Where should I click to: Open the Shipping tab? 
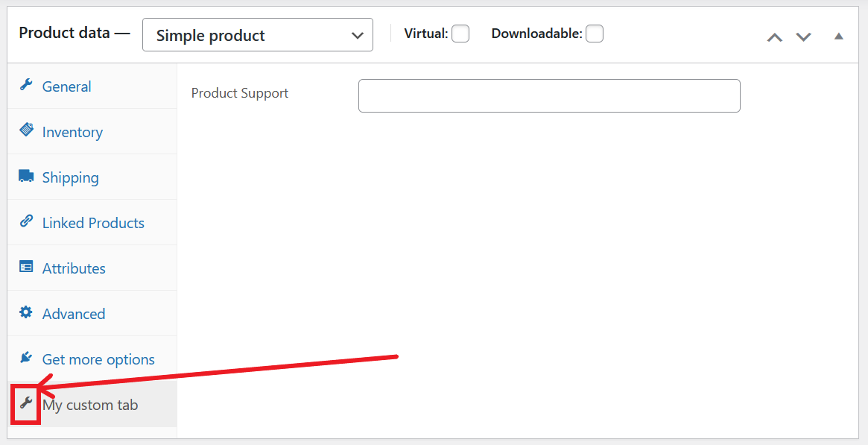pos(70,177)
